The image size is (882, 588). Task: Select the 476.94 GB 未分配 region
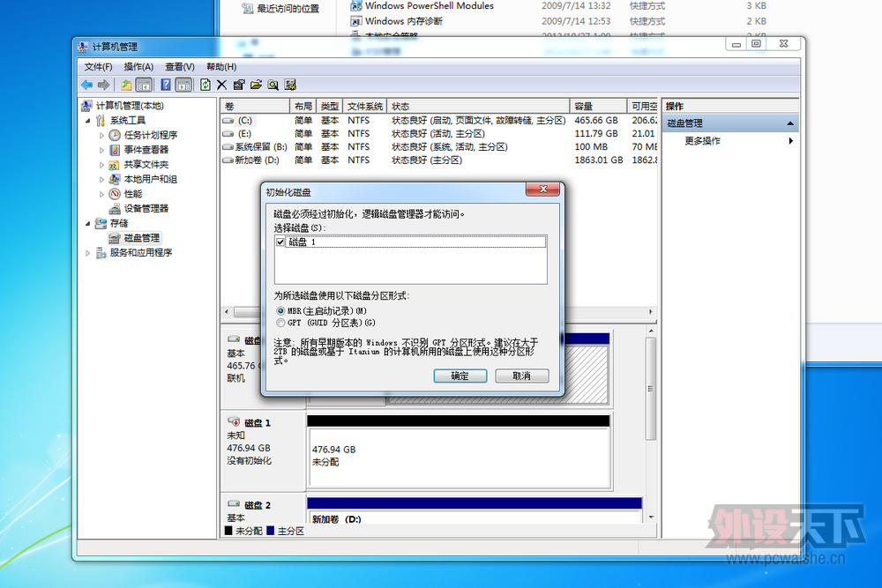click(x=459, y=457)
